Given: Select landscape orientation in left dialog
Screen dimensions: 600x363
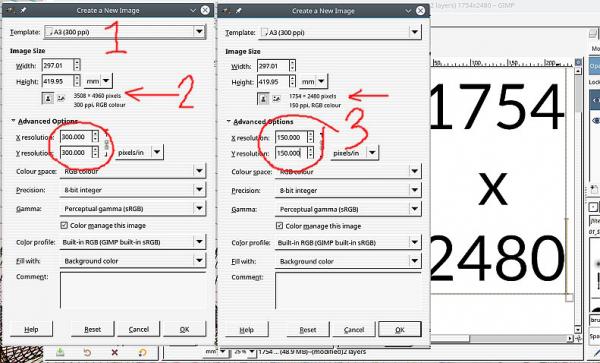Looking at the screenshot, I should pyautogui.click(x=61, y=98).
